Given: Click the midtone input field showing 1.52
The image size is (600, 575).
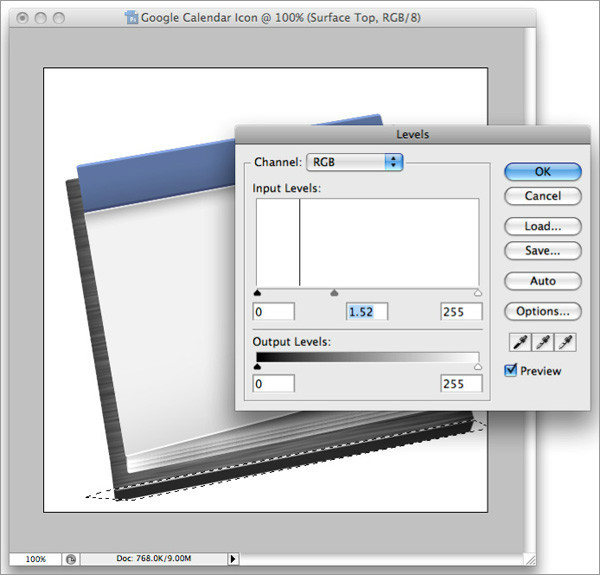Looking at the screenshot, I should click(x=366, y=312).
